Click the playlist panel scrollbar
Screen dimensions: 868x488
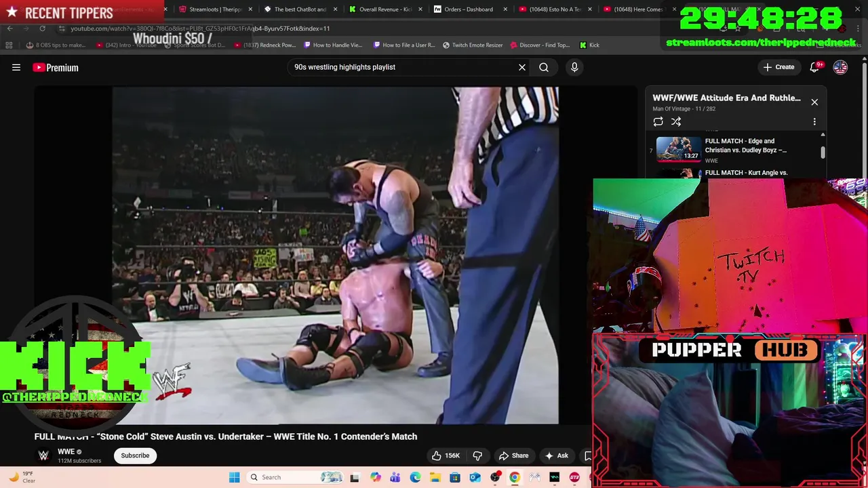[823, 154]
